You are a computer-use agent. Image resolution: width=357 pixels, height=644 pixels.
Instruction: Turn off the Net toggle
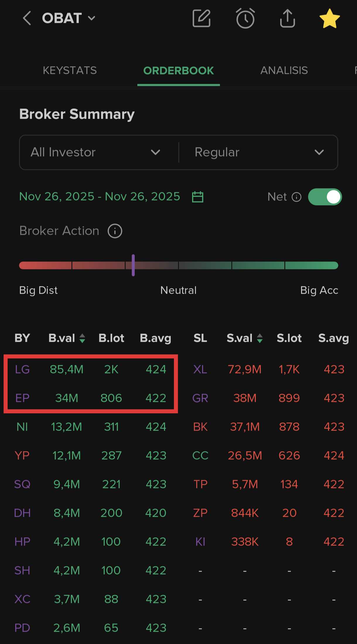tap(325, 197)
